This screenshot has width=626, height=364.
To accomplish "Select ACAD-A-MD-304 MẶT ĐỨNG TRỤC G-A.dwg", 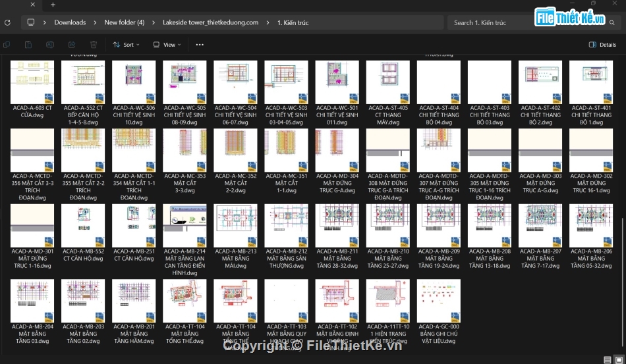I will coord(337,161).
